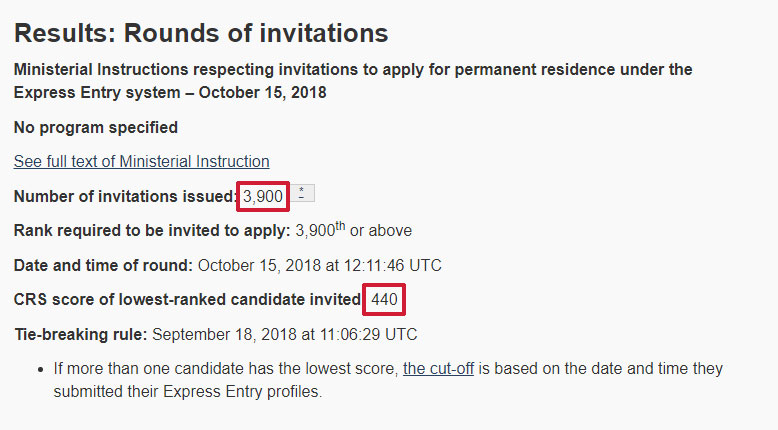Open the full text of Ministerial Instruction link
778x430 pixels.
(x=141, y=161)
